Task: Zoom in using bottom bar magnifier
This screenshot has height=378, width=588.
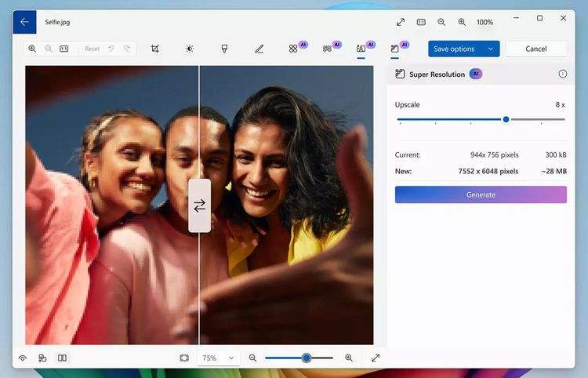Action: click(x=349, y=358)
